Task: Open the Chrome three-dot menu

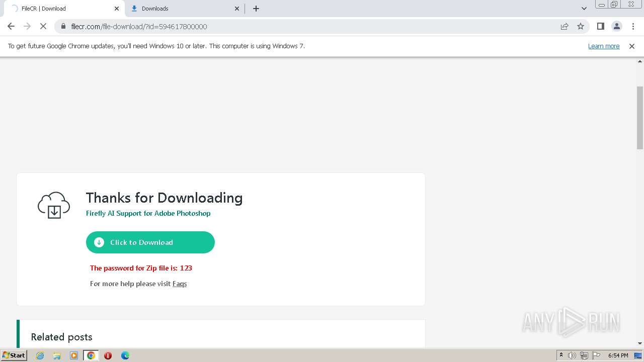Action: click(x=632, y=26)
